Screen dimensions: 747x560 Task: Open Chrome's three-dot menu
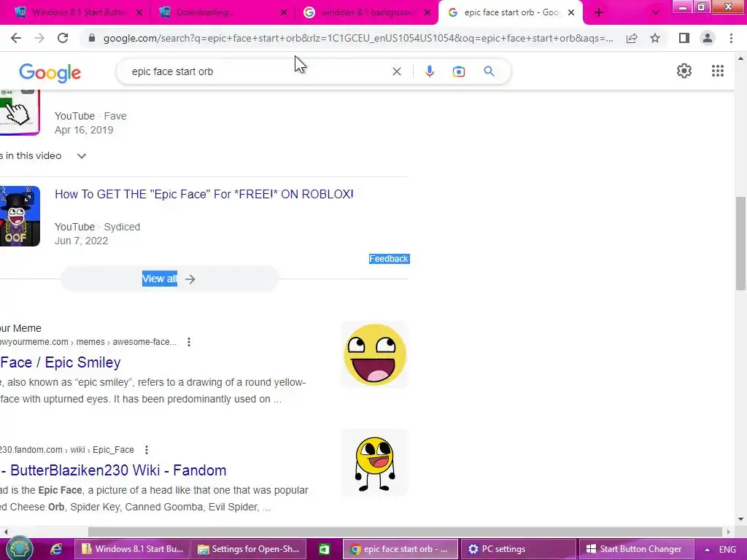click(731, 38)
